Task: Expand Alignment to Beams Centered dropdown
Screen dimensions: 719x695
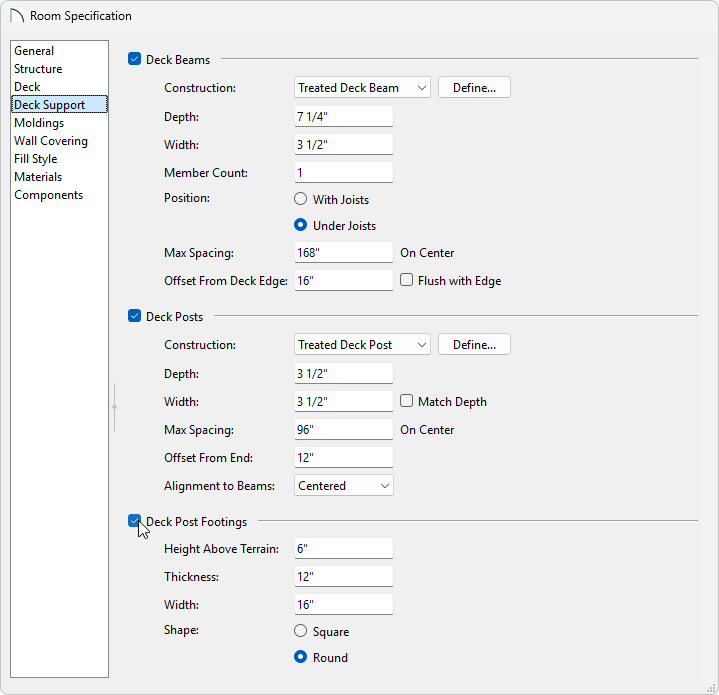Action: (344, 485)
